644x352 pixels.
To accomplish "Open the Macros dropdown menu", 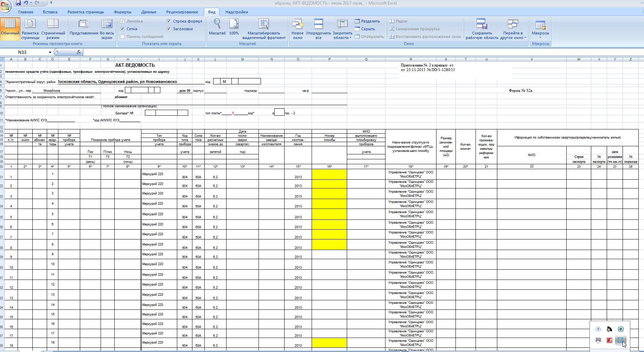I will coord(540,37).
